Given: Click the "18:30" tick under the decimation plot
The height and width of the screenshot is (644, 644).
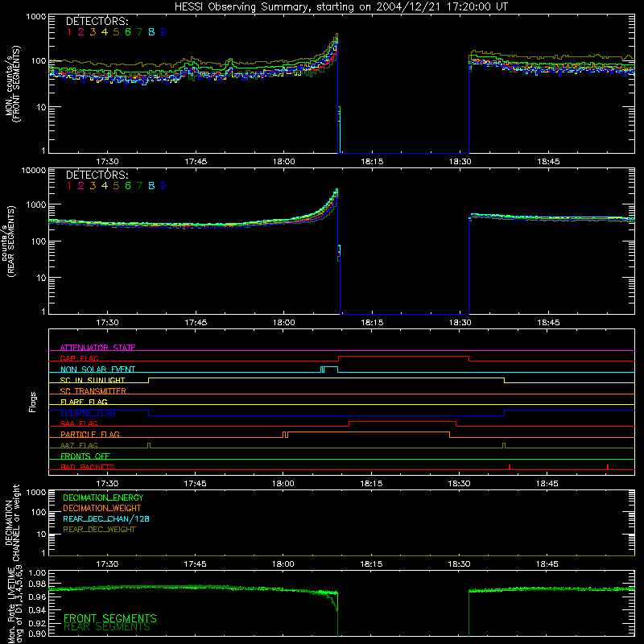Looking at the screenshot, I should (459, 564).
